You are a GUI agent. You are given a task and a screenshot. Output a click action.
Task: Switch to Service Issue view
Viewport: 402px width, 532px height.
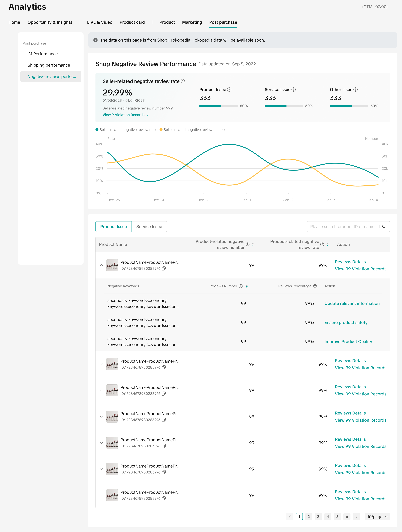pos(149,227)
